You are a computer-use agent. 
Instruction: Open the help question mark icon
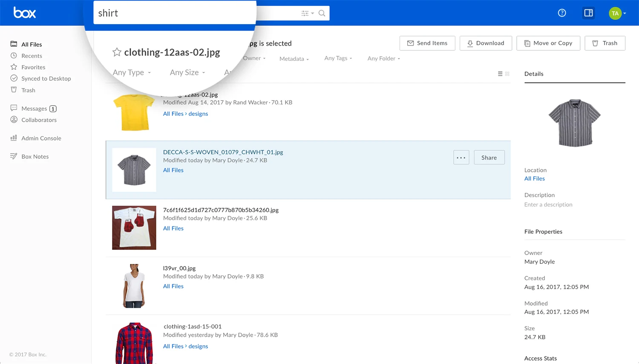click(562, 13)
